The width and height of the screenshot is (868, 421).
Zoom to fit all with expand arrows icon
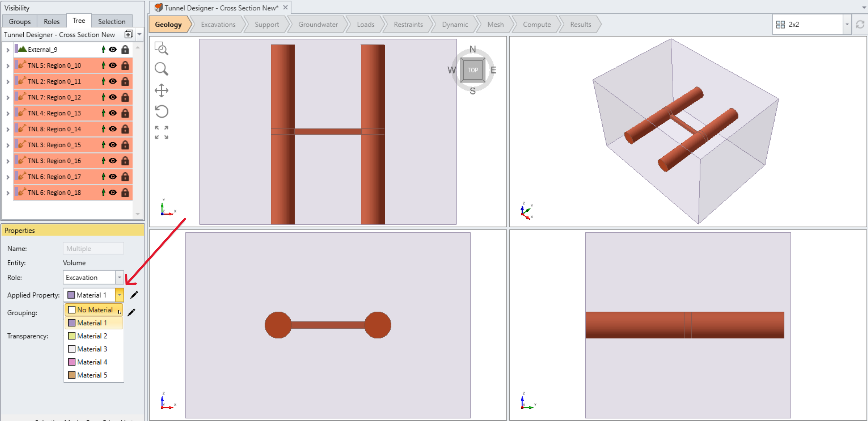(x=161, y=133)
